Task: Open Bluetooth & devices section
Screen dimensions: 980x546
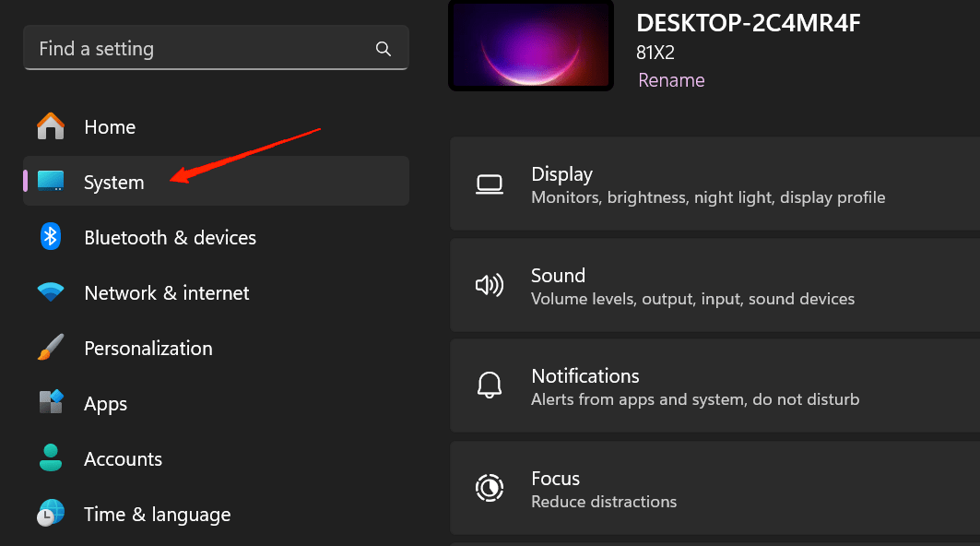Action: click(170, 238)
